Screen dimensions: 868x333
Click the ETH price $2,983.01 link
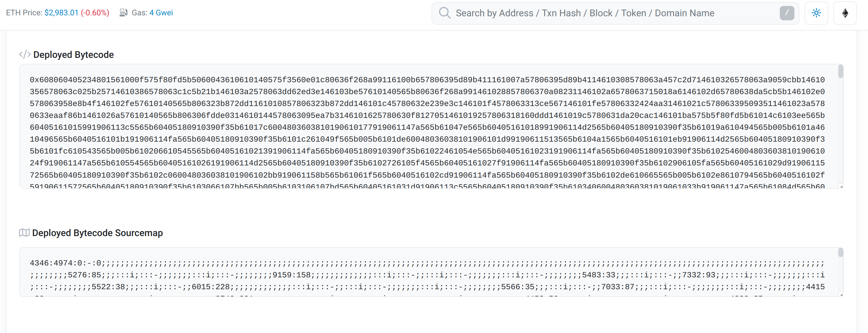coord(61,13)
